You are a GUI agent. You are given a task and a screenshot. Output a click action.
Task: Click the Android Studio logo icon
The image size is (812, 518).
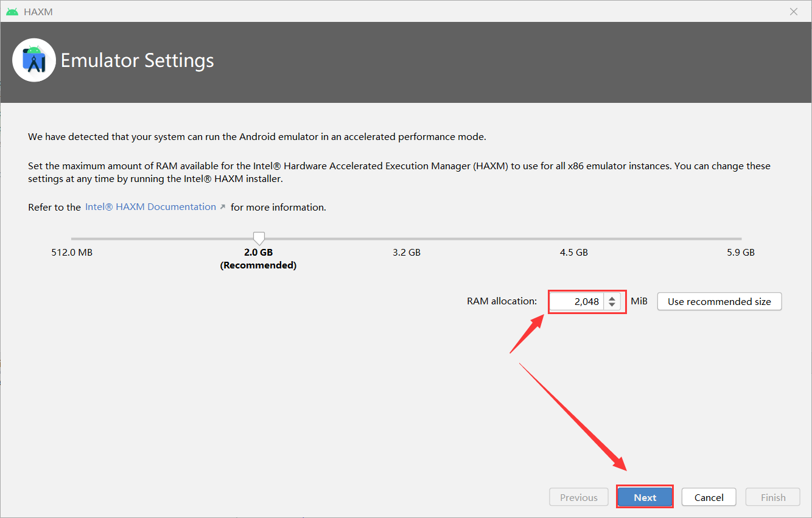pyautogui.click(x=34, y=60)
